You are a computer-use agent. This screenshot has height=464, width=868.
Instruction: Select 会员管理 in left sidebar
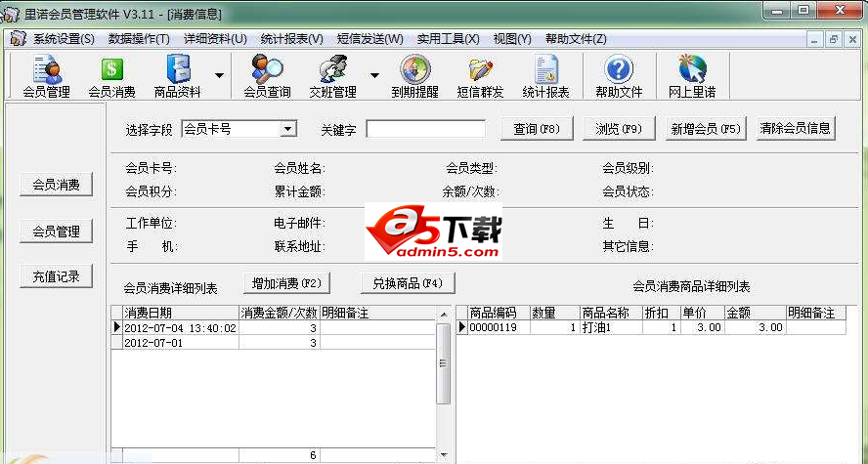[56, 232]
